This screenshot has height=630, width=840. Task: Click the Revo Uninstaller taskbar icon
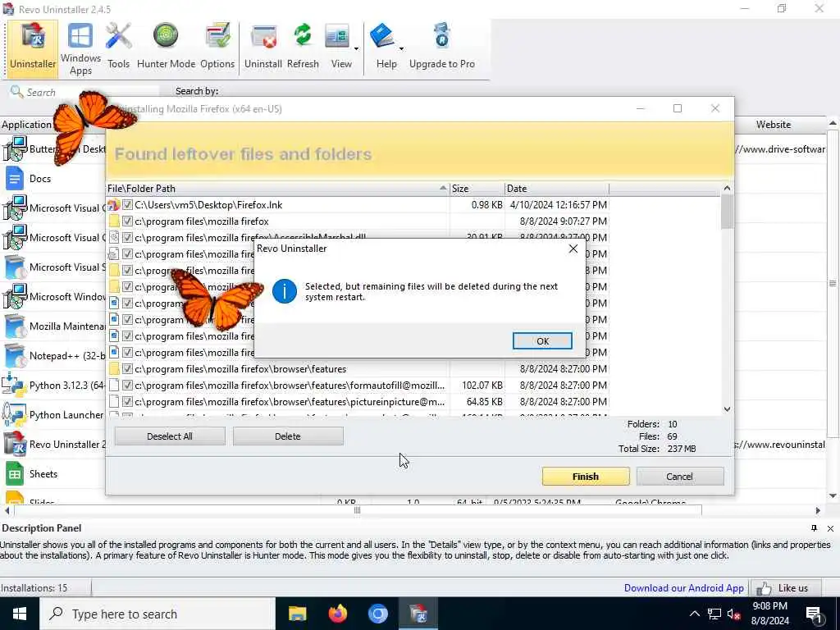[x=418, y=614]
